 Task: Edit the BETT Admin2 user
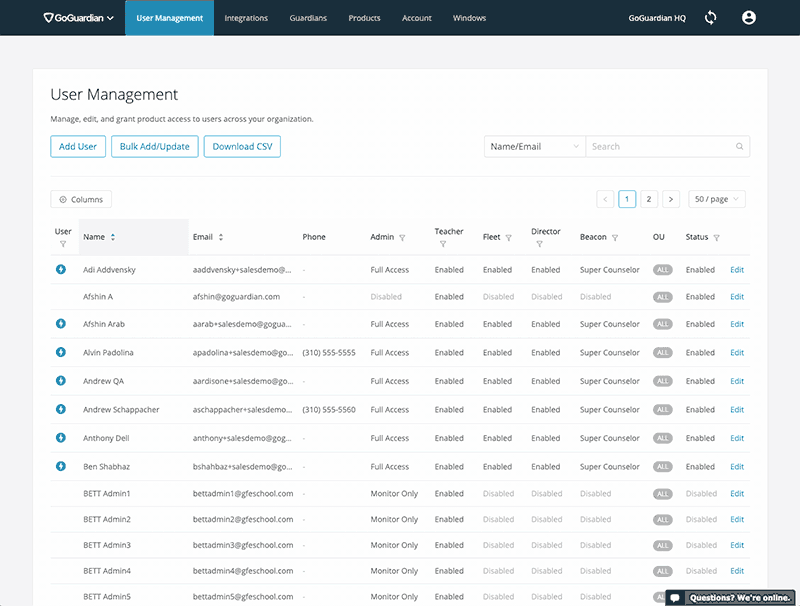point(737,519)
